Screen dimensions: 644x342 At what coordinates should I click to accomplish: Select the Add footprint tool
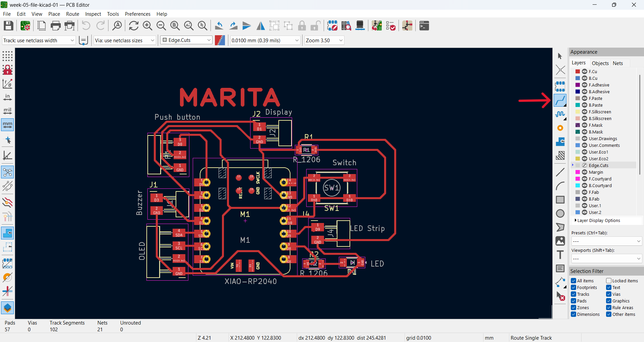click(x=560, y=87)
